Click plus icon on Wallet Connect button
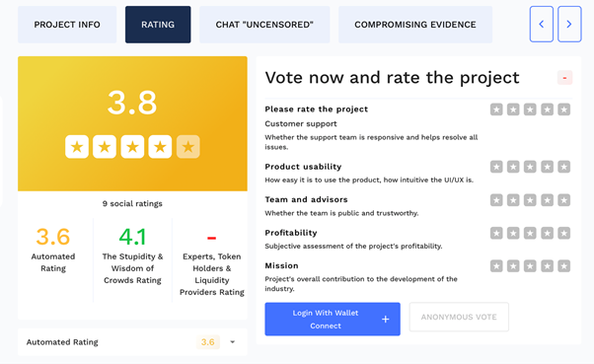The width and height of the screenshot is (594, 364). [x=385, y=320]
